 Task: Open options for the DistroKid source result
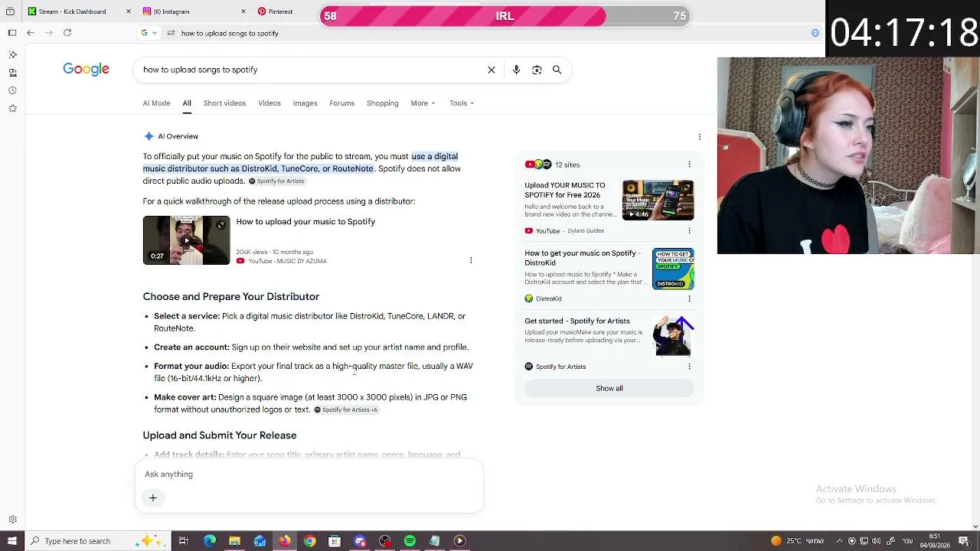click(689, 298)
